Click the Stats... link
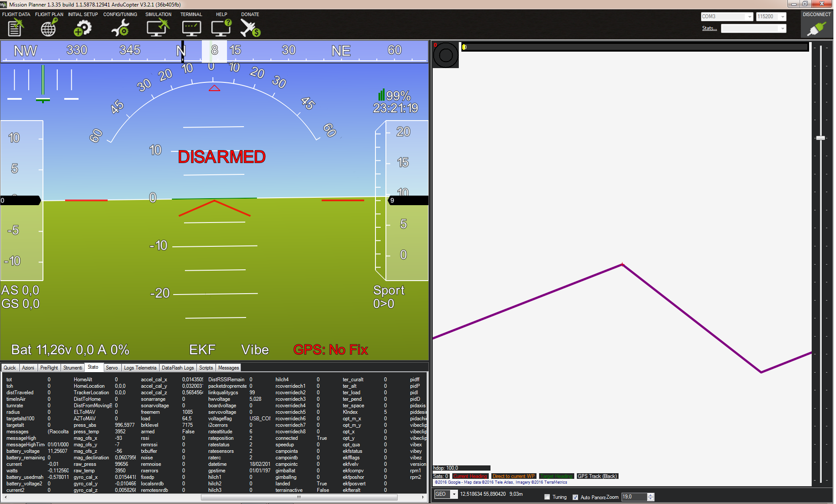 pos(709,28)
